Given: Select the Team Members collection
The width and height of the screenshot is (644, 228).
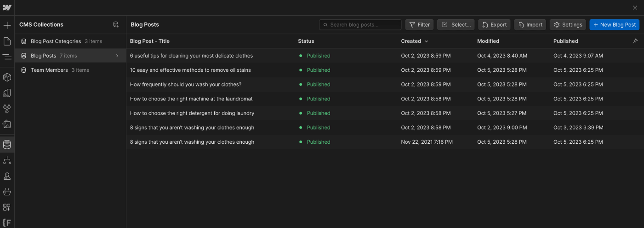Looking at the screenshot, I should (x=49, y=70).
